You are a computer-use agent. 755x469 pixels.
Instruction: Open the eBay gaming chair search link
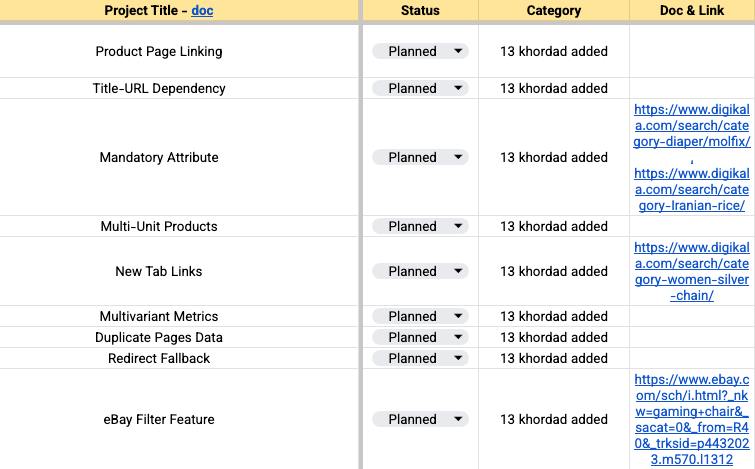tap(691, 420)
